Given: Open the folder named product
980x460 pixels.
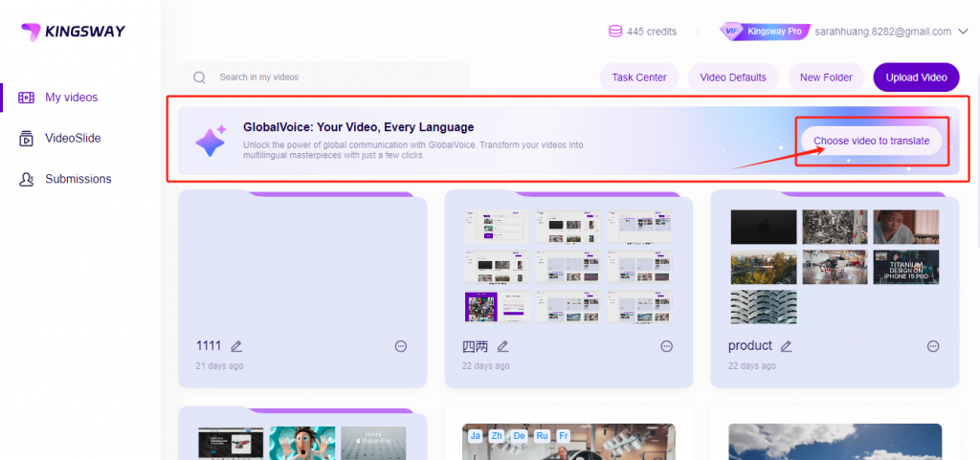Looking at the screenshot, I should [835, 290].
